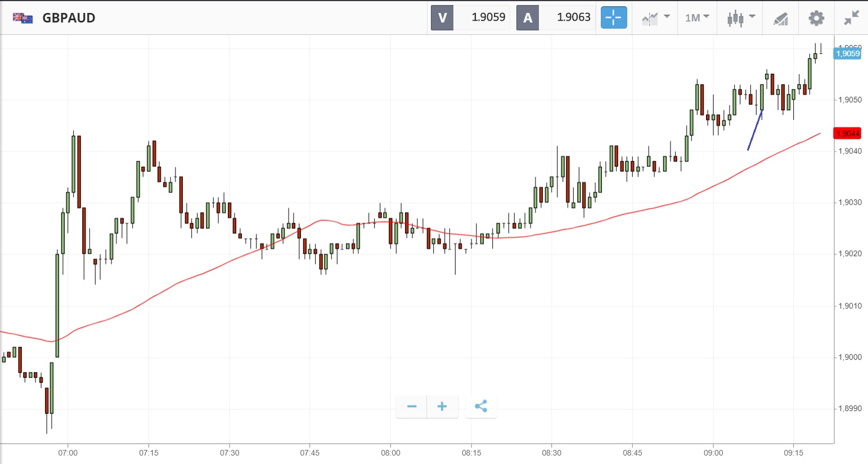Toggle the crosshair cursor button
The width and height of the screenshot is (868, 464).
tap(613, 17)
